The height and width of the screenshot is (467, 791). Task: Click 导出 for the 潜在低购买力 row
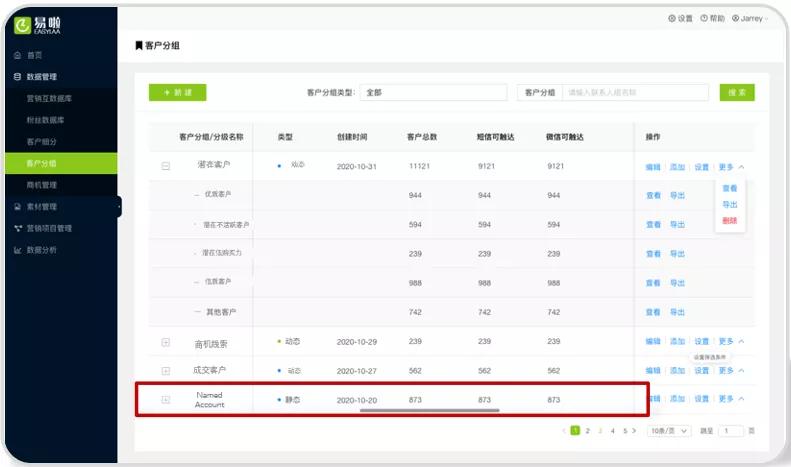[x=677, y=254]
